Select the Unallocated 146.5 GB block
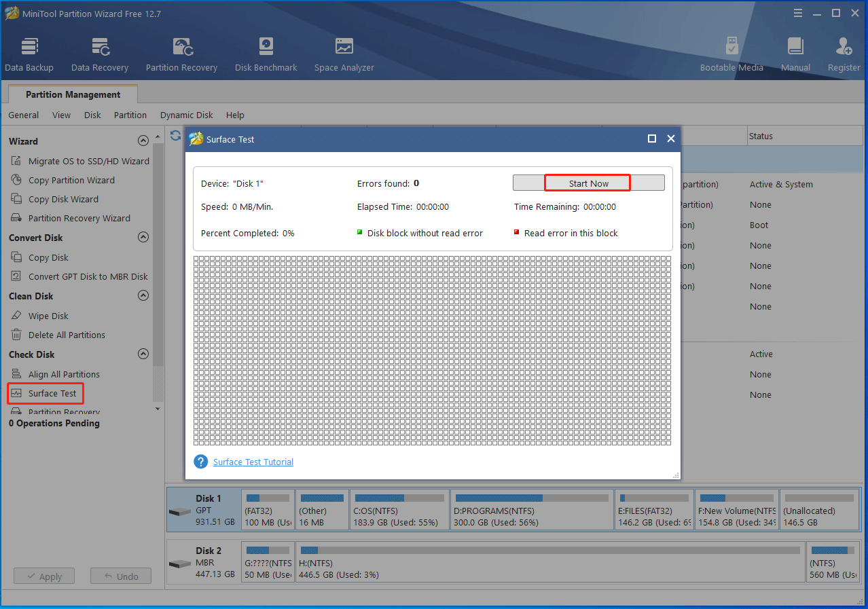Viewport: 868px width, 609px height. [x=819, y=509]
